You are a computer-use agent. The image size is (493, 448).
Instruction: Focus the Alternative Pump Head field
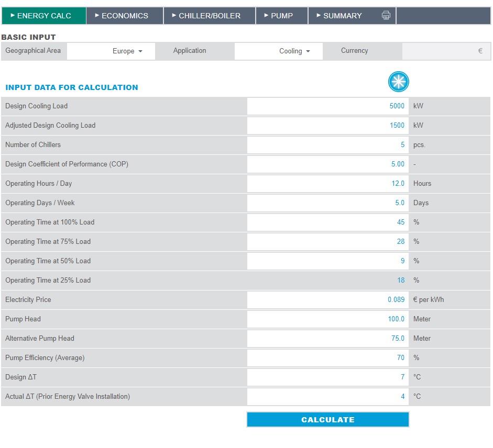tap(327, 339)
